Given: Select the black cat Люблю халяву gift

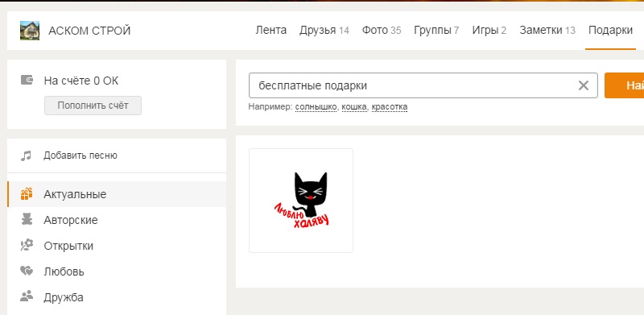Looking at the screenshot, I should click(301, 201).
